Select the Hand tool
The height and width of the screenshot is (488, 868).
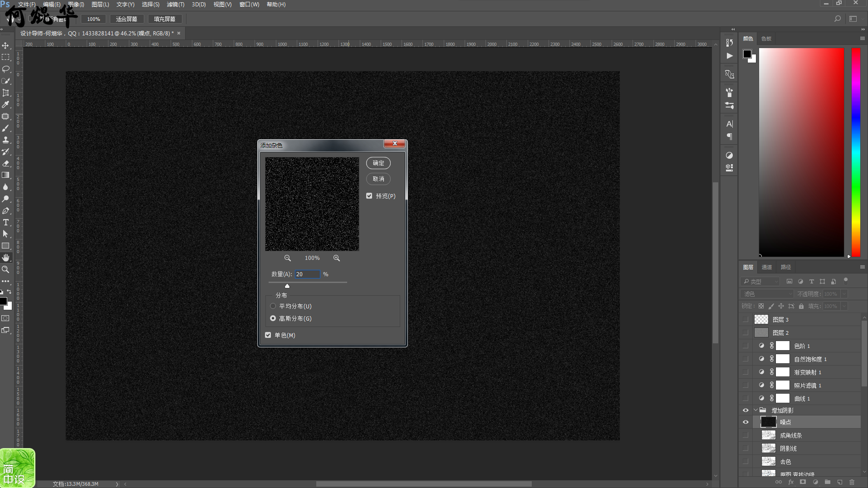pyautogui.click(x=5, y=258)
